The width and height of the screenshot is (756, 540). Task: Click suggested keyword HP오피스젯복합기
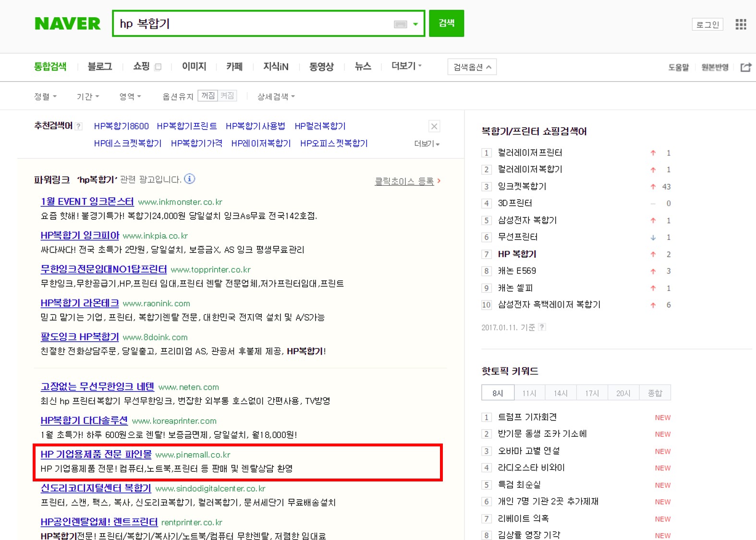coord(334,144)
